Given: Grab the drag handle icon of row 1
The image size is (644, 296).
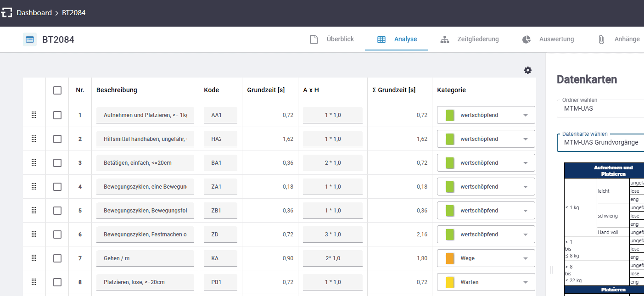Looking at the screenshot, I should (x=34, y=115).
